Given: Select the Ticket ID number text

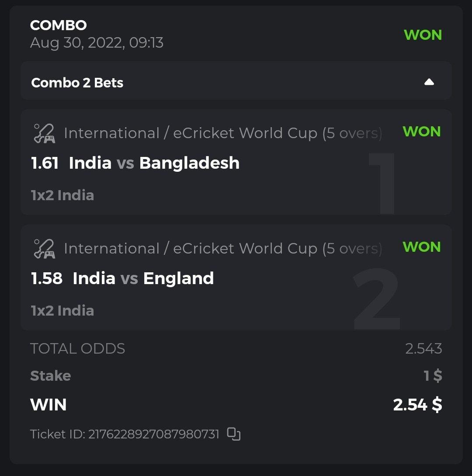Looking at the screenshot, I should (x=153, y=434).
